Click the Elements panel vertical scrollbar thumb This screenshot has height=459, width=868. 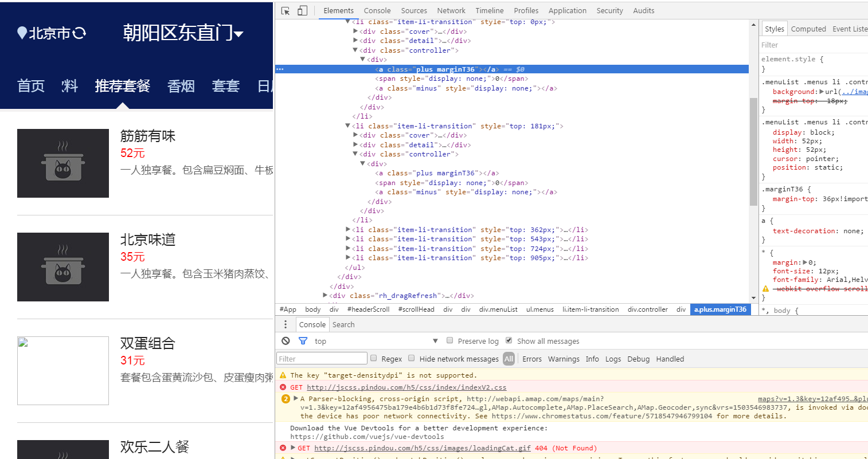(753, 152)
